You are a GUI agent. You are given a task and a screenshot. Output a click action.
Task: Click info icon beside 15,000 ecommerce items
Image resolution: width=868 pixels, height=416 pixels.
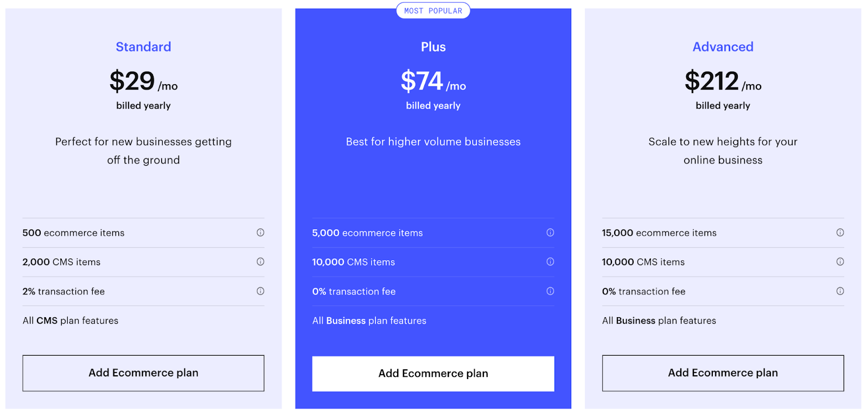(840, 232)
